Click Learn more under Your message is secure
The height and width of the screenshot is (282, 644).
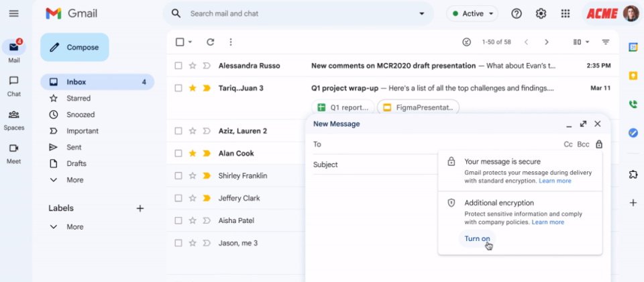point(555,181)
